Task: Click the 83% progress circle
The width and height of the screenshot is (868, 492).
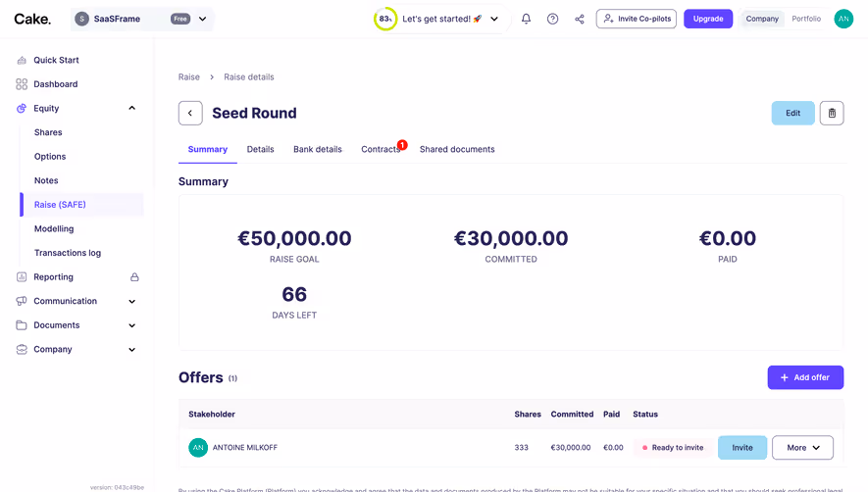Action: [x=385, y=19]
